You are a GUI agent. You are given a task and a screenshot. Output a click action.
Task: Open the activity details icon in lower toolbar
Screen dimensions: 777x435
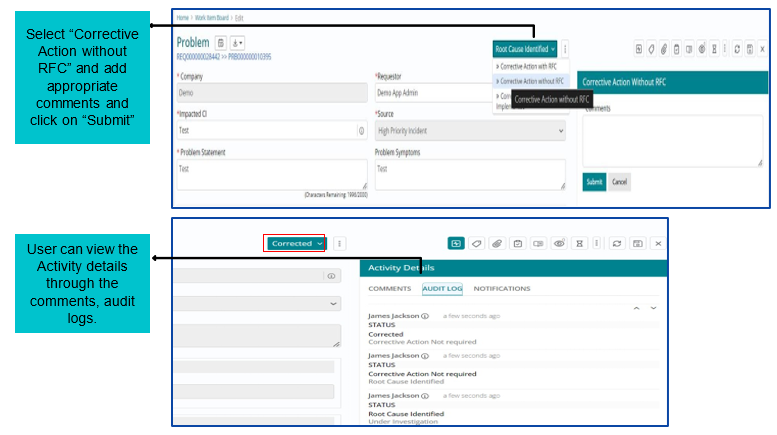[x=456, y=243]
